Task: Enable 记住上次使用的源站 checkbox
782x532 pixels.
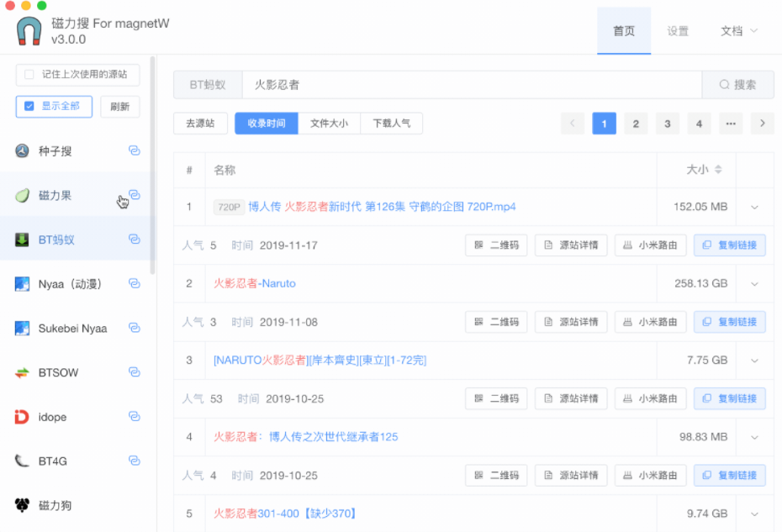Action: click(x=29, y=74)
